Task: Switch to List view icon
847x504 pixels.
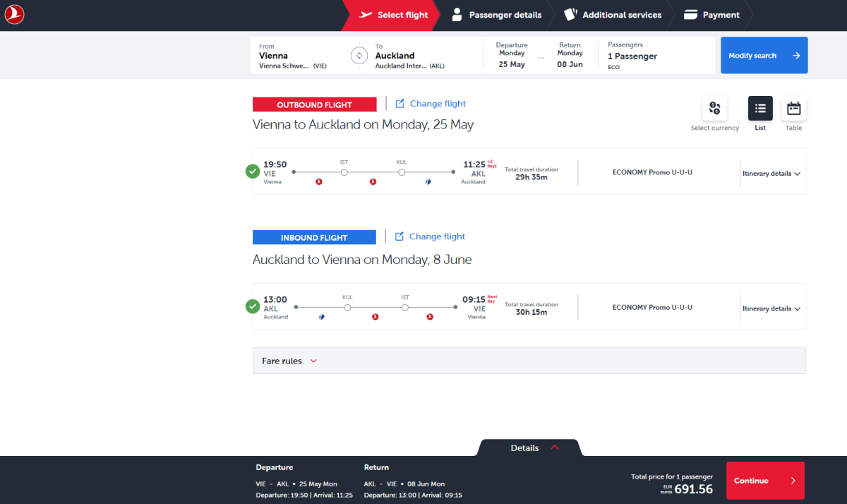Action: point(760,109)
